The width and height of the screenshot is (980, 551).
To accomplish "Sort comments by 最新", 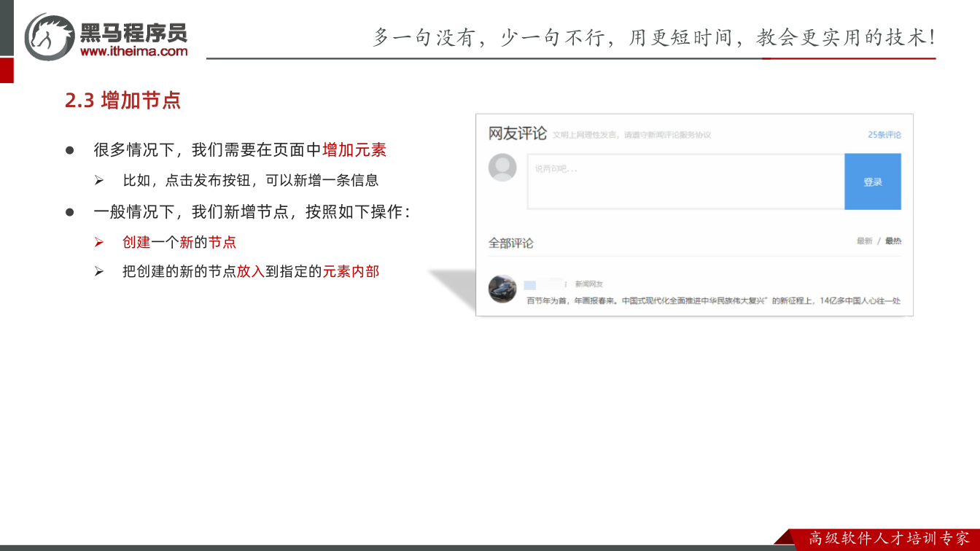I will pyautogui.click(x=864, y=241).
